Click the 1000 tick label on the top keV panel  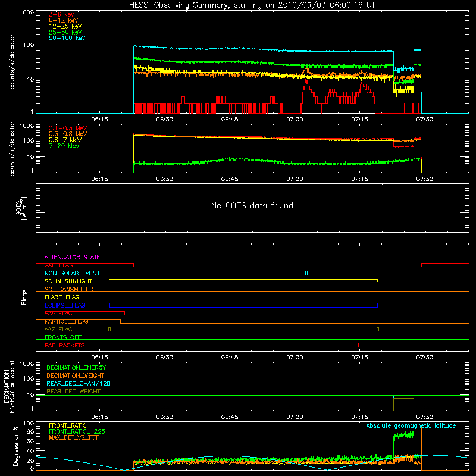pos(27,12)
